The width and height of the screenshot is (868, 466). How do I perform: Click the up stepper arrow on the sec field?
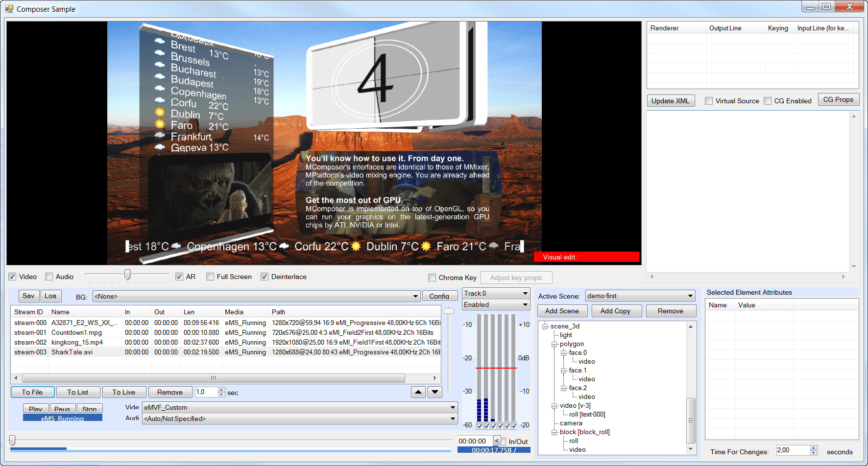pos(221,389)
